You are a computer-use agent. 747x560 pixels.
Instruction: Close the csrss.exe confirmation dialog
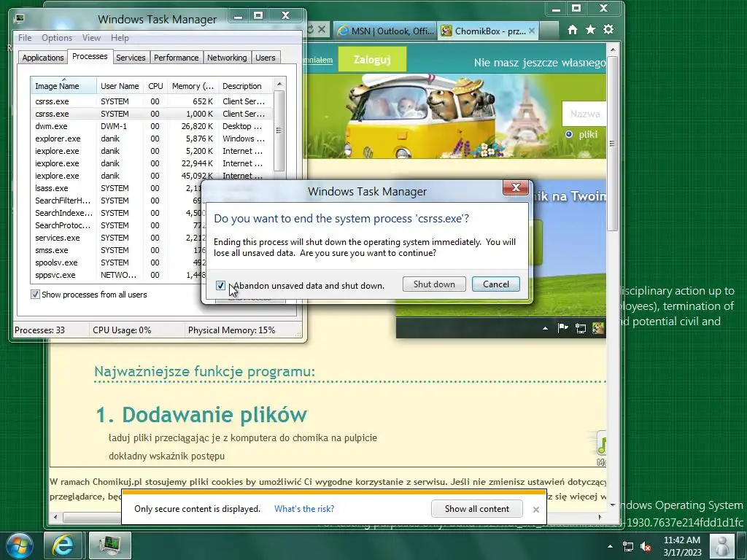tap(516, 187)
